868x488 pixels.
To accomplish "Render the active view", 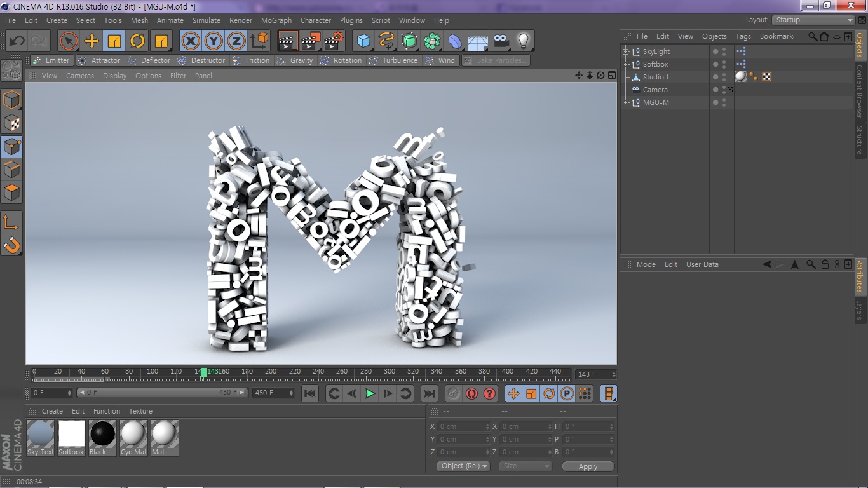I will 288,41.
